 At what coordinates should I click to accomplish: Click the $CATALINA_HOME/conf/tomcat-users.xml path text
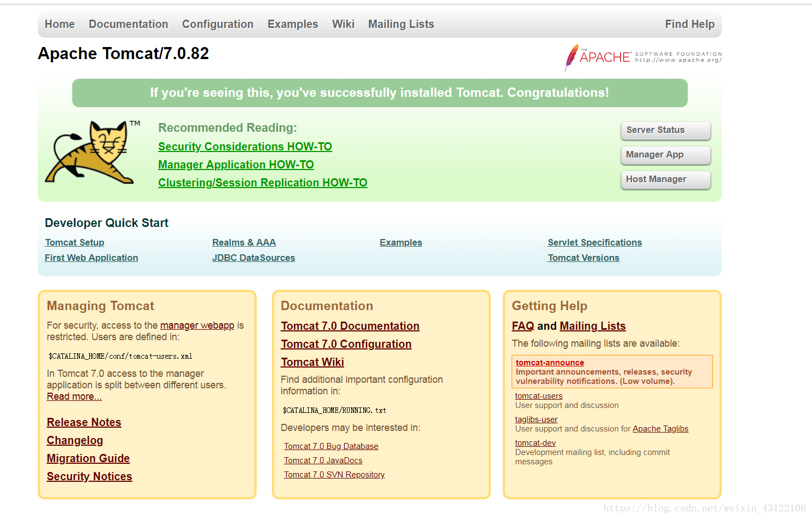click(x=120, y=356)
